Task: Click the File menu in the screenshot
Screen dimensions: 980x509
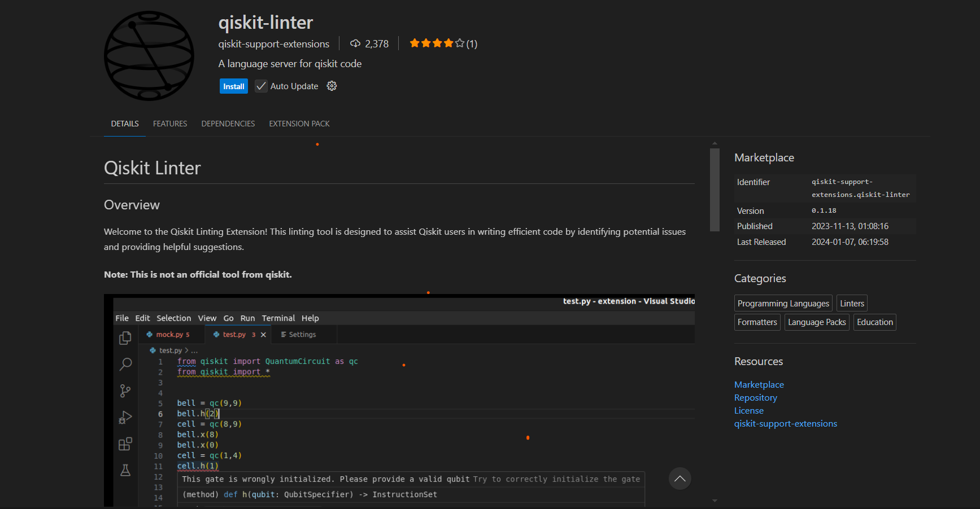Action: coord(122,318)
